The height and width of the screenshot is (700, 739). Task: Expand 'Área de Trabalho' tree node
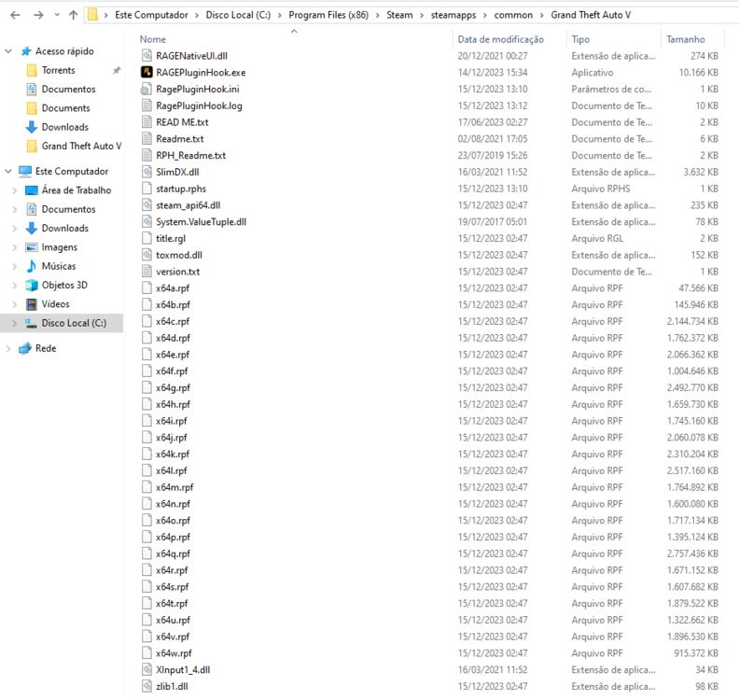pyautogui.click(x=15, y=190)
